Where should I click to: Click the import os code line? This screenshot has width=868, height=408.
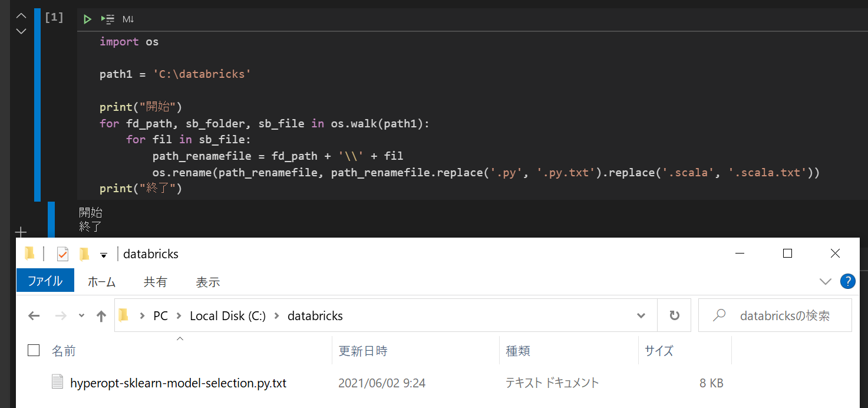(x=129, y=42)
